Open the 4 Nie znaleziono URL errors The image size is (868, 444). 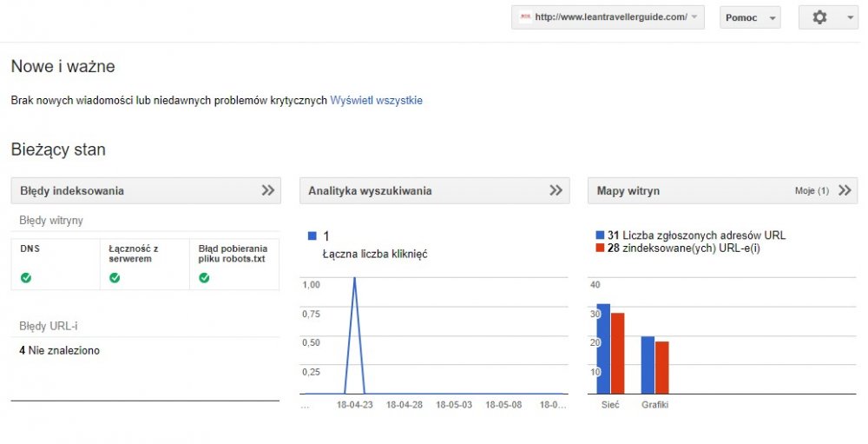[x=59, y=351]
